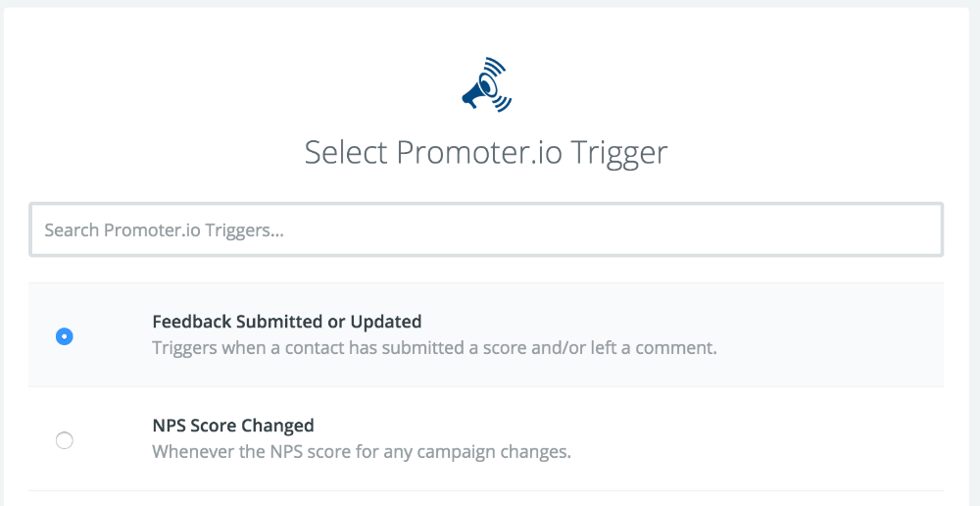Screen dimensions: 980x506
Task: Click the NPS Score Changed title
Action: pos(233,426)
